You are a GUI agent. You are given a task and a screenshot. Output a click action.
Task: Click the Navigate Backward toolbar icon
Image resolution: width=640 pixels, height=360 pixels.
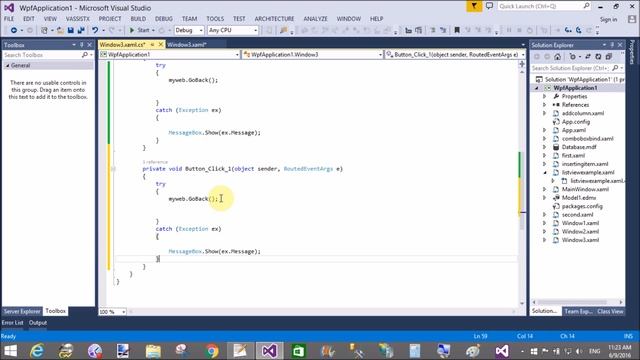[13, 30]
